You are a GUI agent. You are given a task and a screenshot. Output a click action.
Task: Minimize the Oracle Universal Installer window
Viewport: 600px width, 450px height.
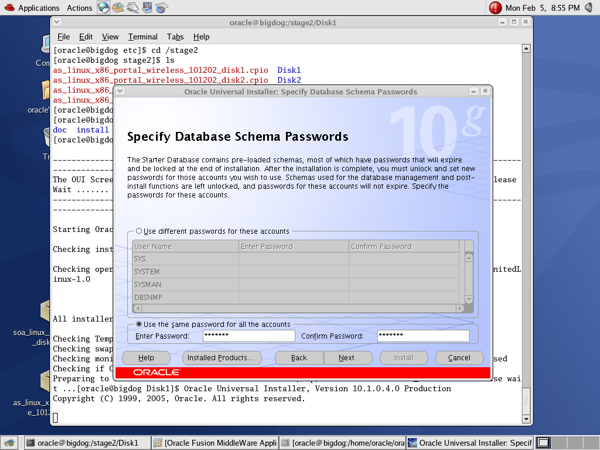coord(473,91)
